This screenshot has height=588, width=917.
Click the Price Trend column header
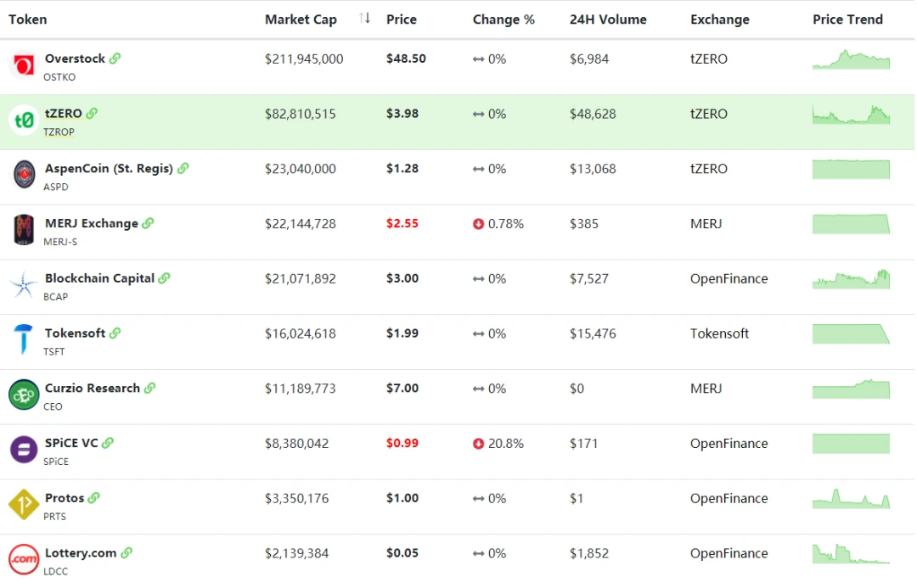[x=847, y=20]
